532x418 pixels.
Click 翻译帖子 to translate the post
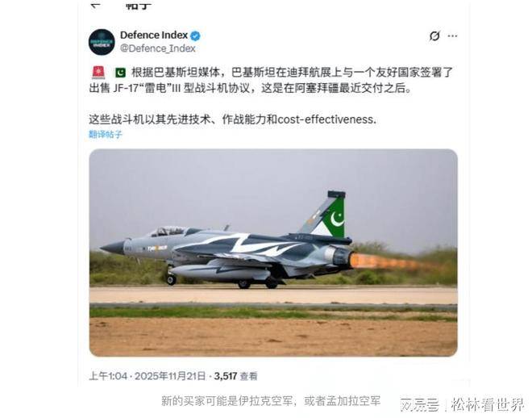click(x=106, y=135)
